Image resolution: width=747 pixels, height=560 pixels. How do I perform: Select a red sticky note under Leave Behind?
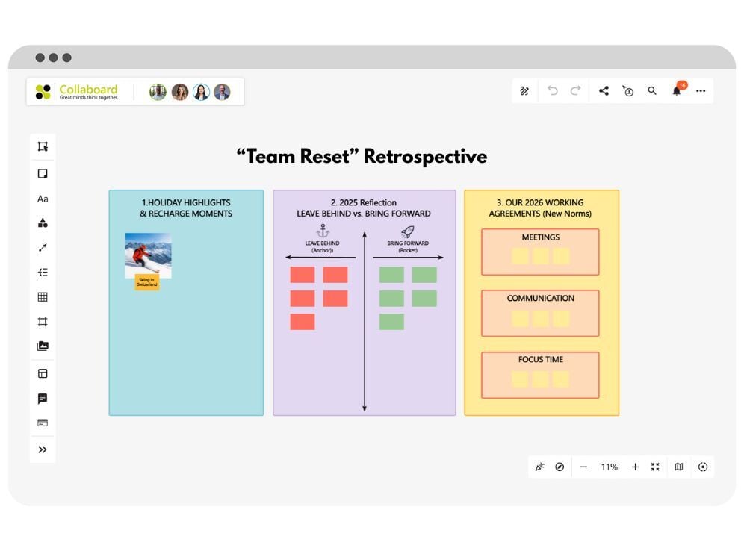click(303, 275)
